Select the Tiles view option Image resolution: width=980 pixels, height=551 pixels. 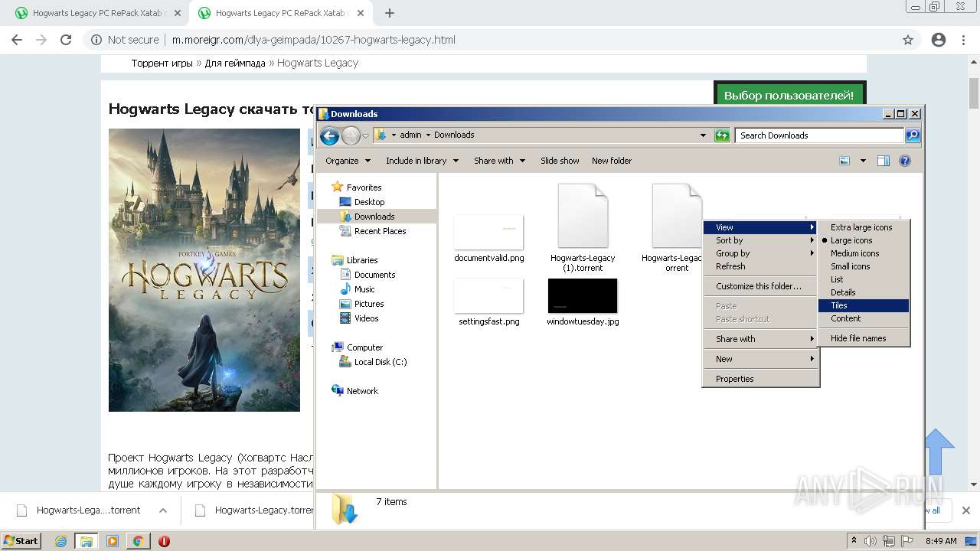coord(864,305)
